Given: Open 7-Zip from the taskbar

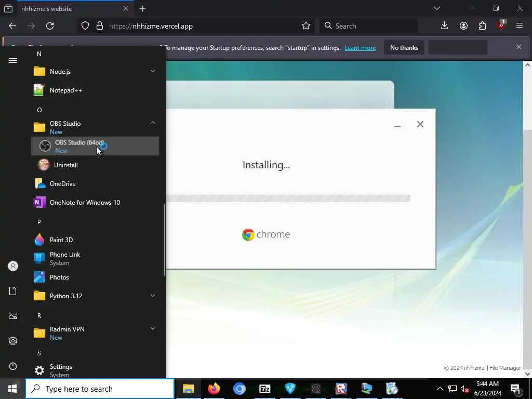Looking at the screenshot, I should [x=264, y=389].
